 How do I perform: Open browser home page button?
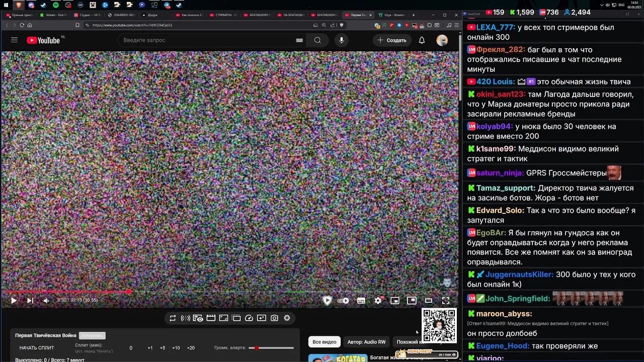pos(30,25)
